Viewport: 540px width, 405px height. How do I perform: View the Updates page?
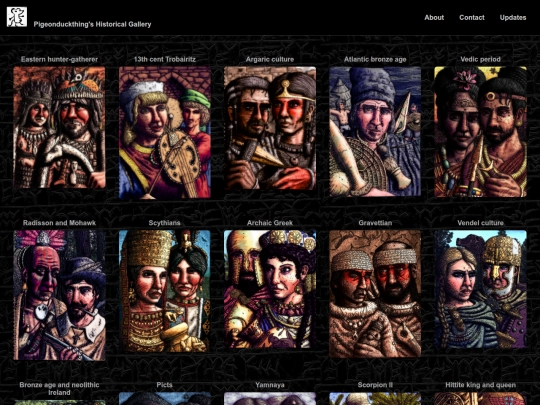[x=513, y=18]
